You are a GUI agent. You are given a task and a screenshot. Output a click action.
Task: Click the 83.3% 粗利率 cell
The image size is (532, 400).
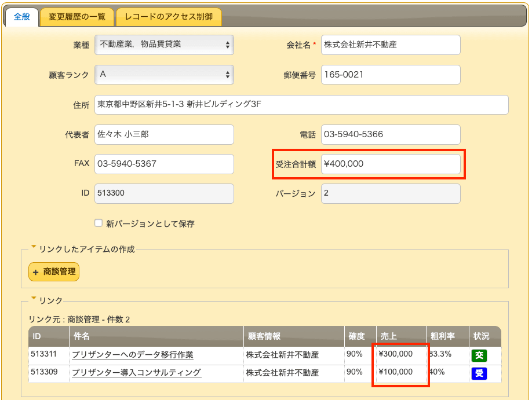(447, 355)
